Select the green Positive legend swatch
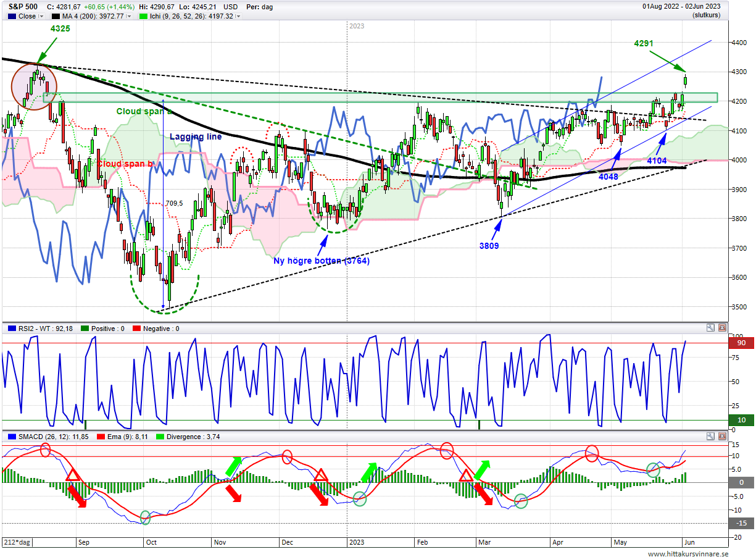 pyautogui.click(x=84, y=329)
